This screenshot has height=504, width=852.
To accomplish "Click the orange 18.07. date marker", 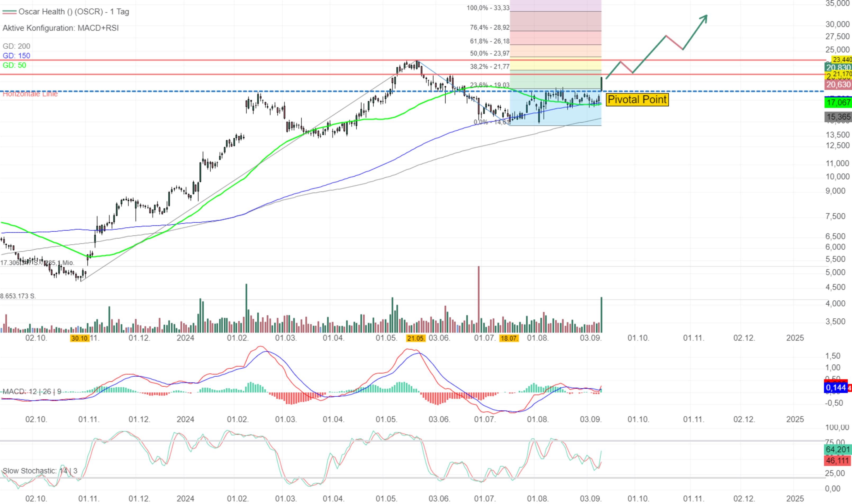I will 509,338.
